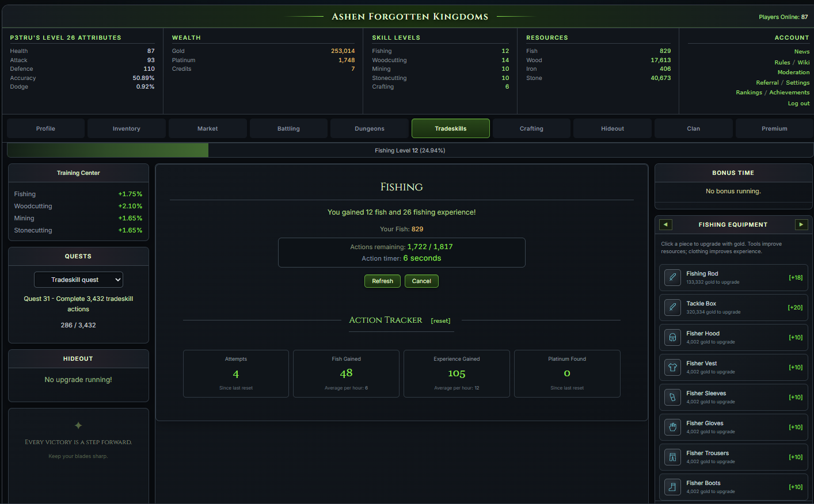Click the Platinum value 1,748
The height and width of the screenshot is (504, 814).
(x=347, y=60)
